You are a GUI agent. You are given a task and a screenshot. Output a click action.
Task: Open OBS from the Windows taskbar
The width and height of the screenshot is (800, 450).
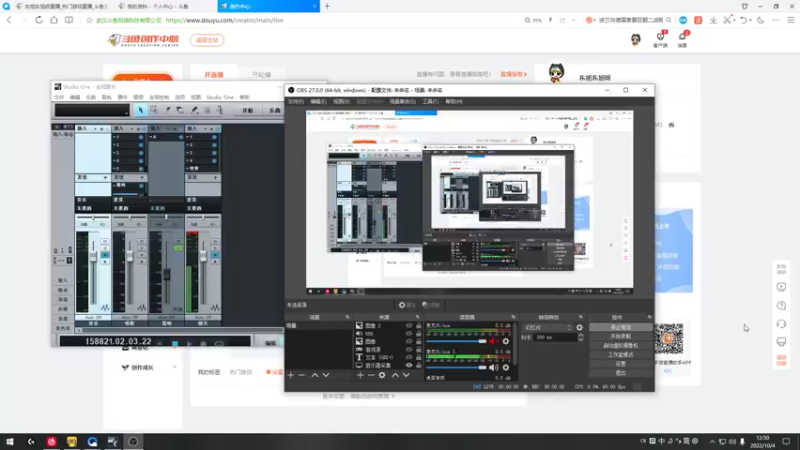[133, 441]
